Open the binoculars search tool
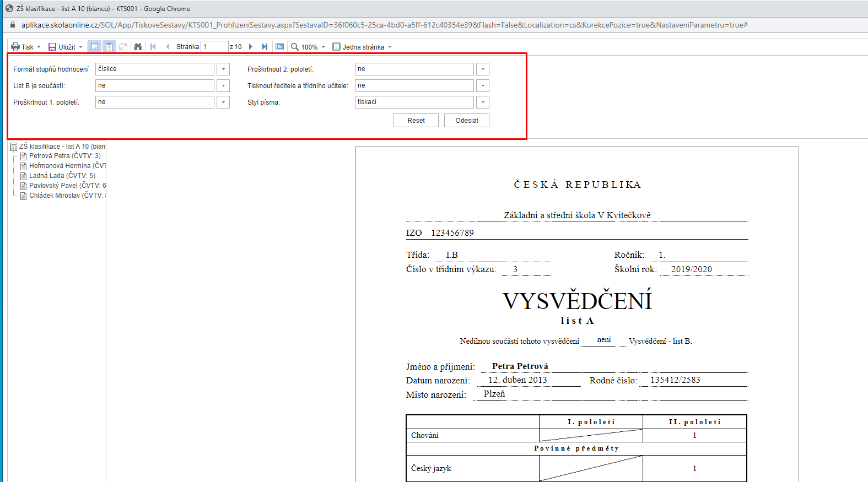This screenshot has width=868, height=482. [138, 47]
